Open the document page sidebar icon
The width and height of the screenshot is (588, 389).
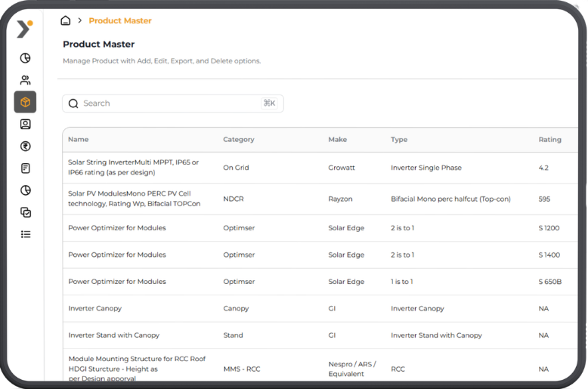click(25, 168)
